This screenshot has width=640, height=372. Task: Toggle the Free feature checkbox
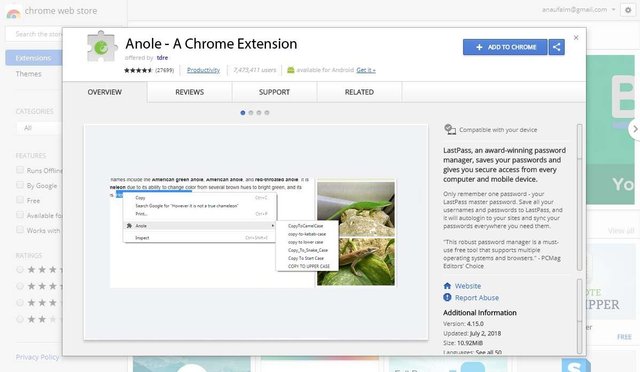tap(20, 200)
